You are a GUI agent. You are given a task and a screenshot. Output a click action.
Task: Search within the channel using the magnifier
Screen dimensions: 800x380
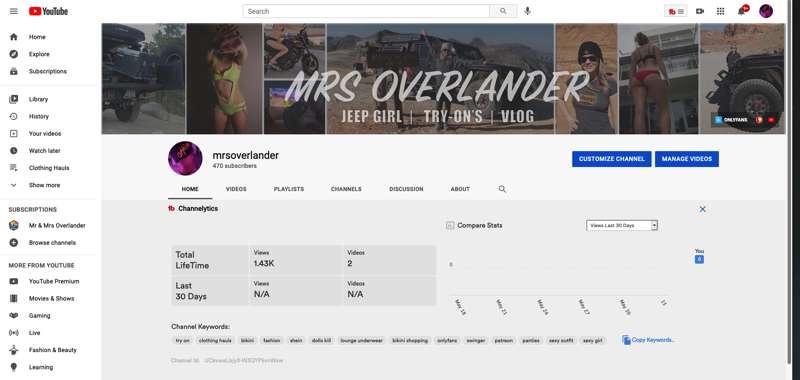502,189
